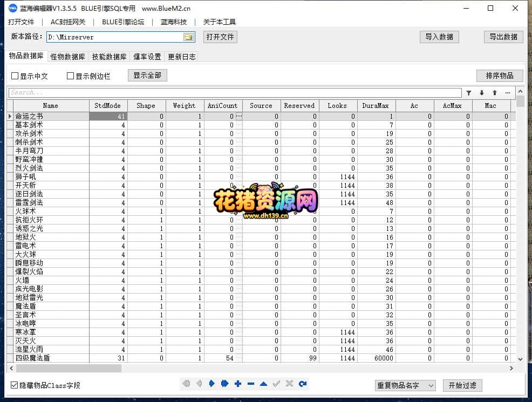532x402 pixels.
Task: Click the find-next down arrow icon
Action: click(482, 93)
